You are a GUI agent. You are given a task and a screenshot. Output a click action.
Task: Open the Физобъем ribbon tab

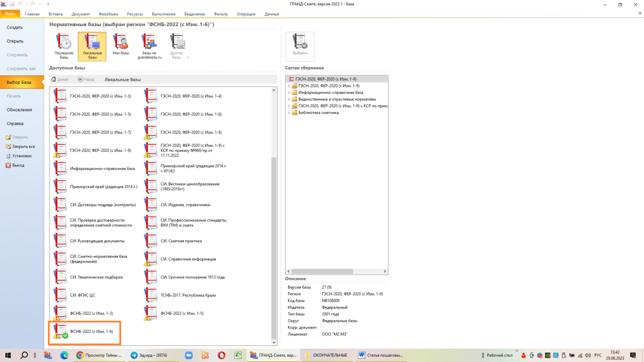click(109, 14)
